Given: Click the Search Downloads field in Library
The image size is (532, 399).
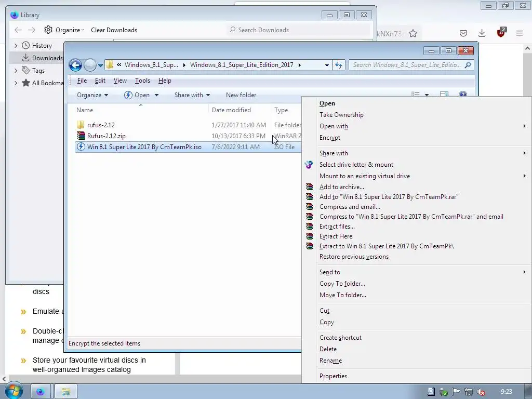Looking at the screenshot, I should [299, 30].
